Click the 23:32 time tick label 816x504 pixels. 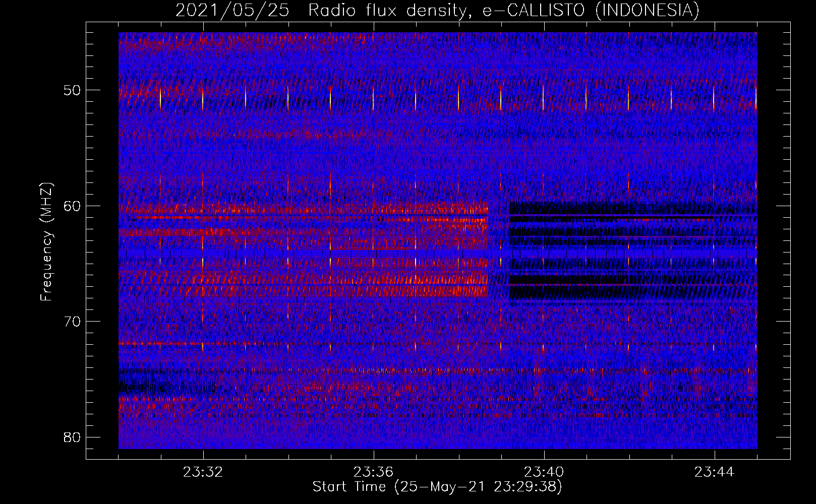(203, 472)
